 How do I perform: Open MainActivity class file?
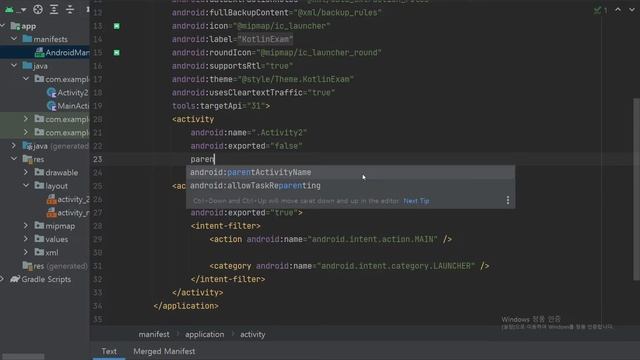coord(67,106)
